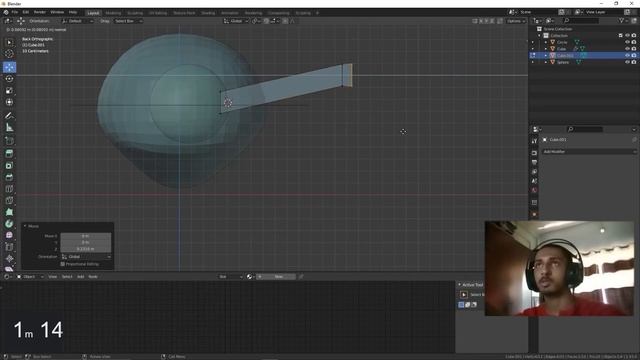Select the Measure tool
The image size is (640, 360).
9,128
